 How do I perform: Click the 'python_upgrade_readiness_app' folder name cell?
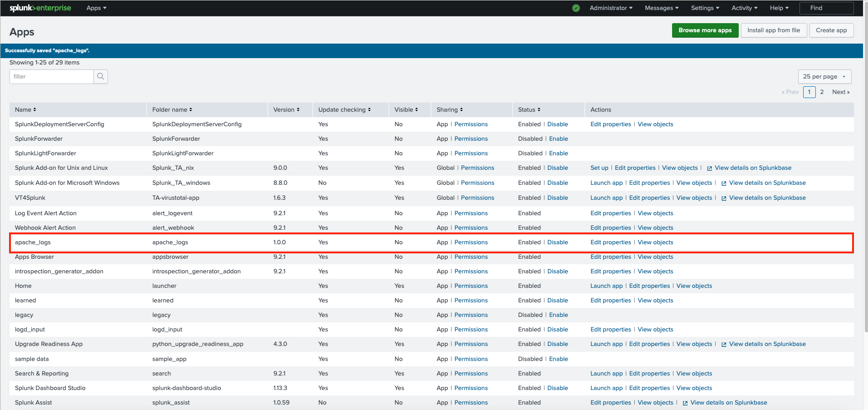198,344
